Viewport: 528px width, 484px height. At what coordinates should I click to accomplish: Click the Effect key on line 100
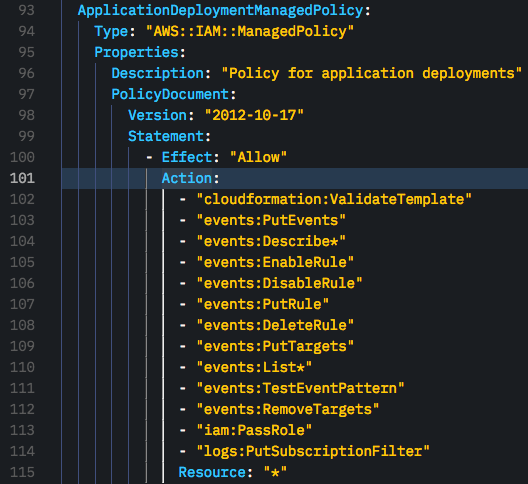pos(187,157)
